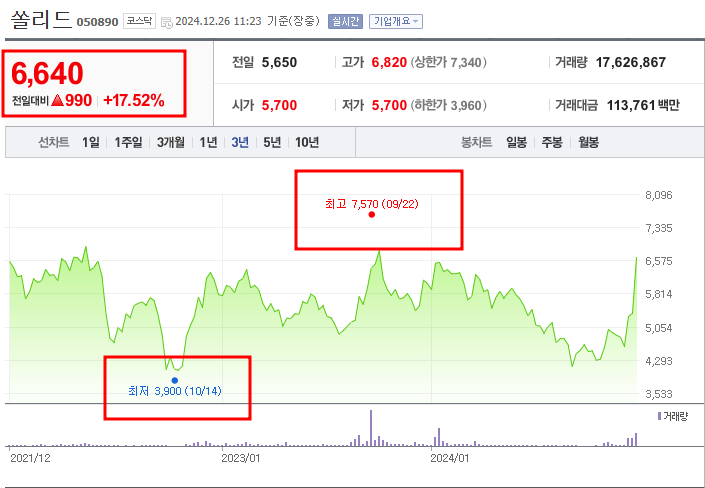Image resolution: width=705 pixels, height=488 pixels.
Task: Click the 코스닥 market label
Action: 139,21
